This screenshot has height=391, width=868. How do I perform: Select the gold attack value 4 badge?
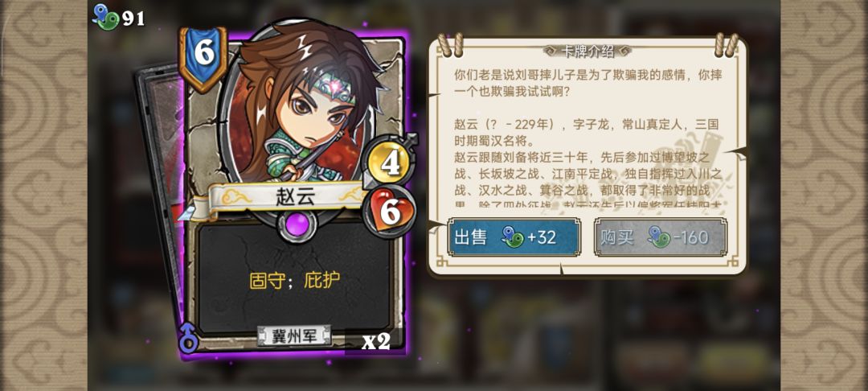coord(391,164)
